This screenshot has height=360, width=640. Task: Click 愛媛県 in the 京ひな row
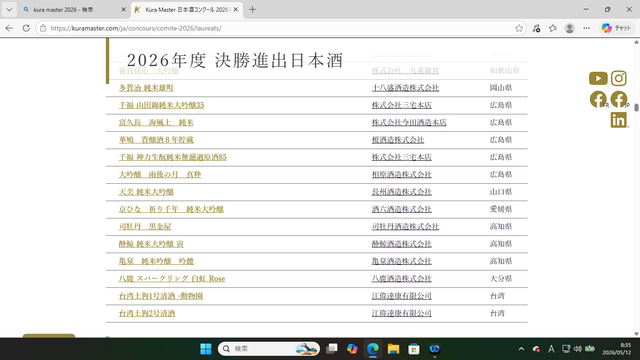coord(501,209)
